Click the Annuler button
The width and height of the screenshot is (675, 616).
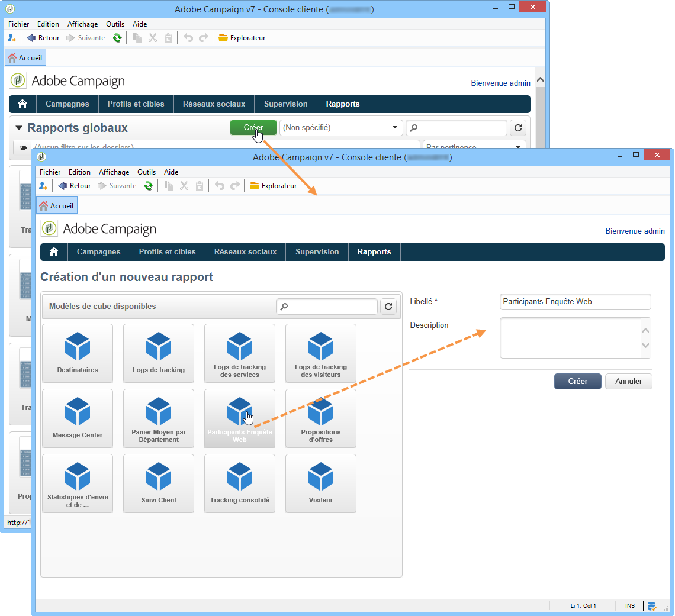coord(628,381)
